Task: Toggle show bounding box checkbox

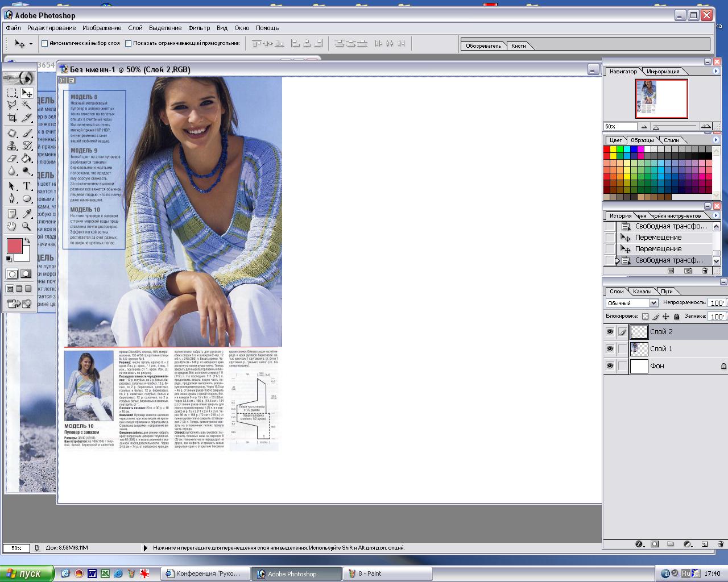Action: (x=128, y=43)
